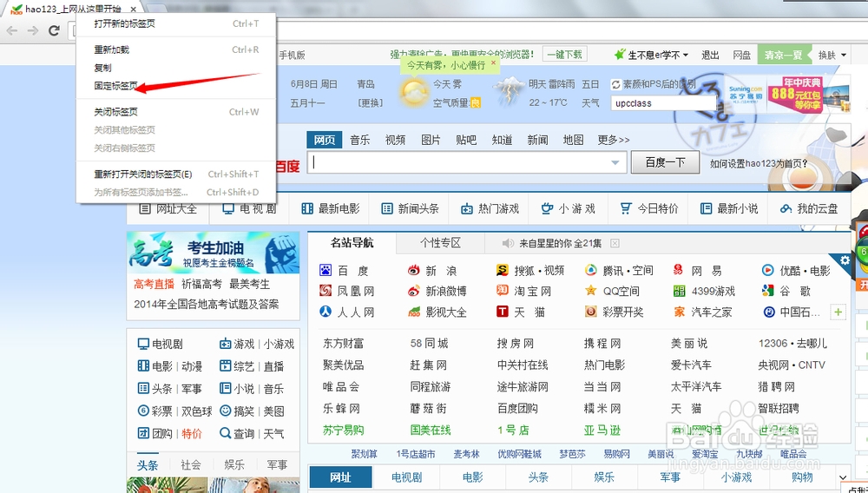Image resolution: width=868 pixels, height=493 pixels.
Task: Click the sunny weather icon
Action: click(x=413, y=92)
